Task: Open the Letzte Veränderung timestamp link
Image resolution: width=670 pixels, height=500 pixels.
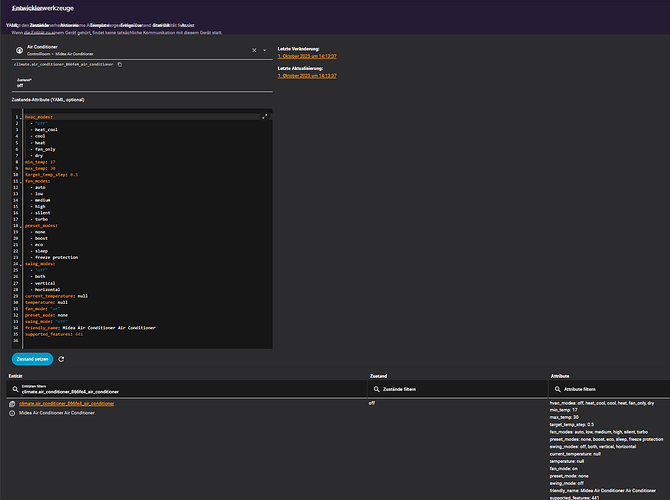Action: [x=307, y=56]
